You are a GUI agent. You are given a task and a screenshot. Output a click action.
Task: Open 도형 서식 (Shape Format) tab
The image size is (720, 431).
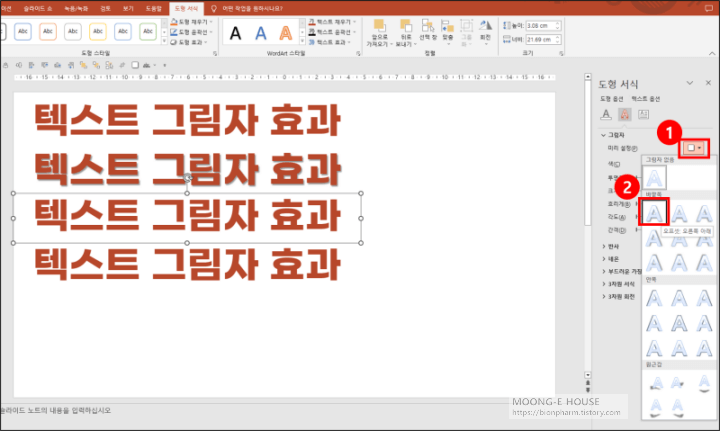pos(186,9)
